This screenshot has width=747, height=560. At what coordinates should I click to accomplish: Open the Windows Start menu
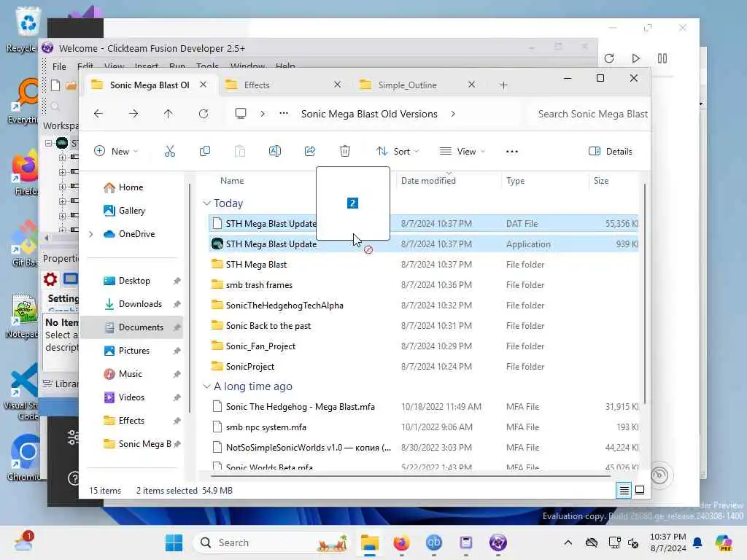[174, 542]
